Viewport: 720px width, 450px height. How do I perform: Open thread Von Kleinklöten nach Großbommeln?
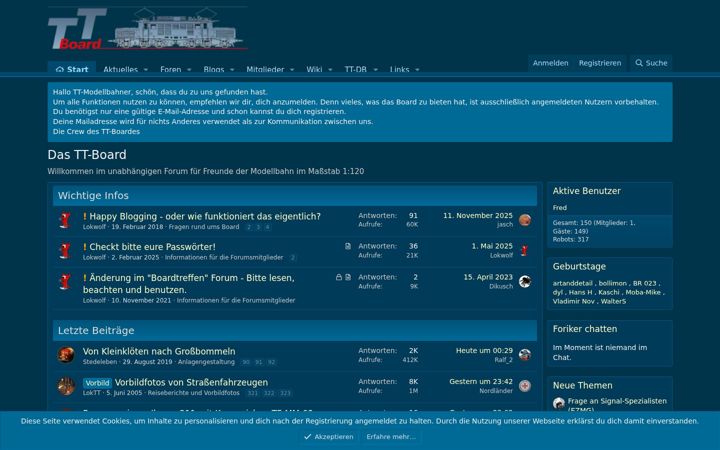pos(159,351)
